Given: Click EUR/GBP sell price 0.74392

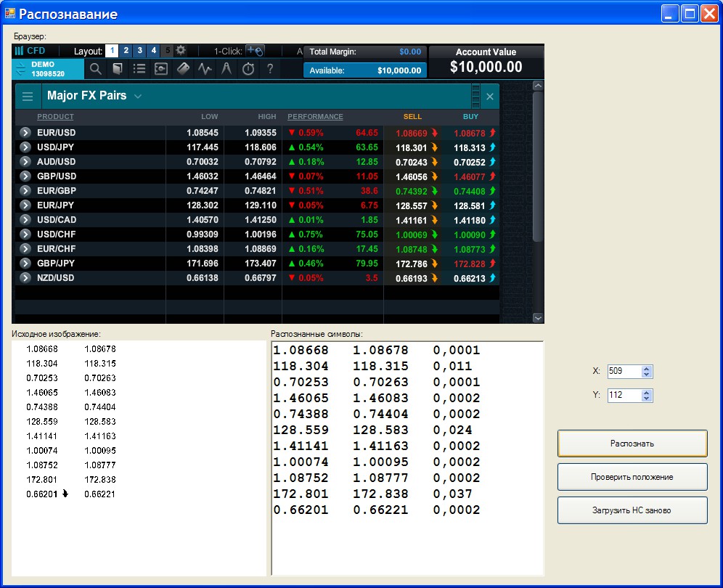Looking at the screenshot, I should click(x=412, y=192).
